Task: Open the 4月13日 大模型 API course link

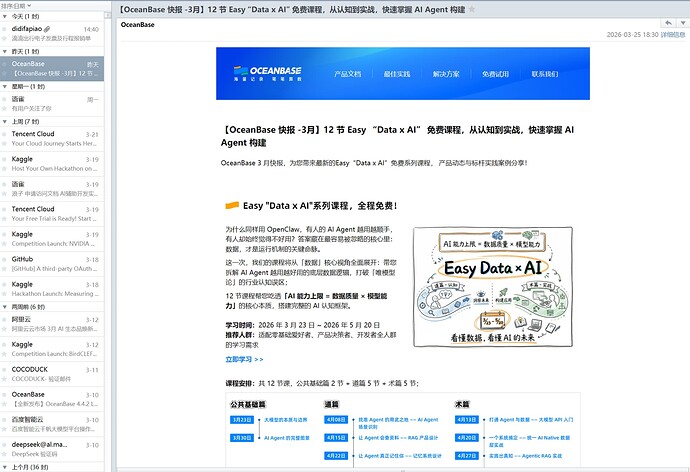Action: 531,420
